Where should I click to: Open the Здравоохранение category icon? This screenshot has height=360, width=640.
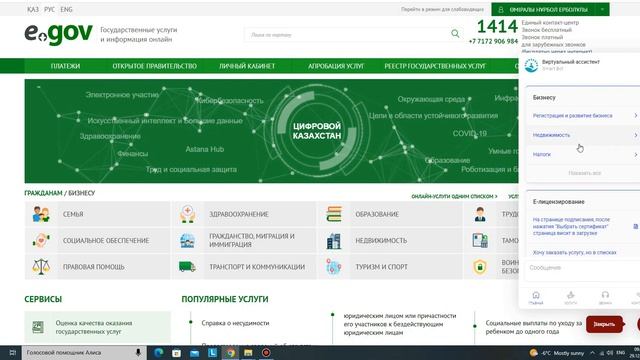[187, 214]
